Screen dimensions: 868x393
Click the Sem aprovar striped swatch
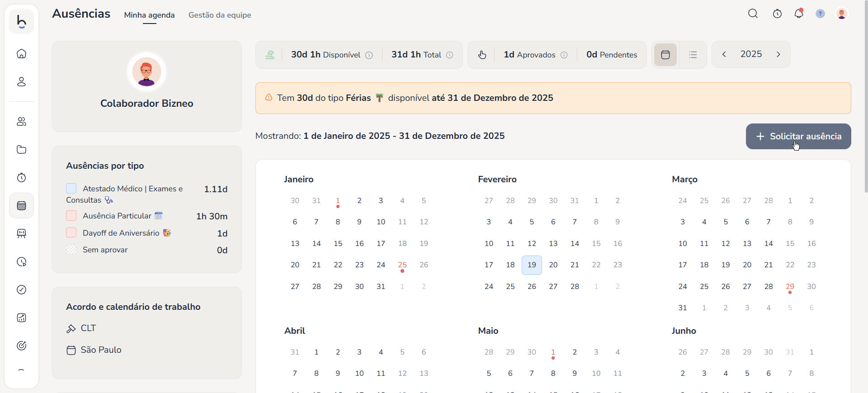tap(71, 250)
